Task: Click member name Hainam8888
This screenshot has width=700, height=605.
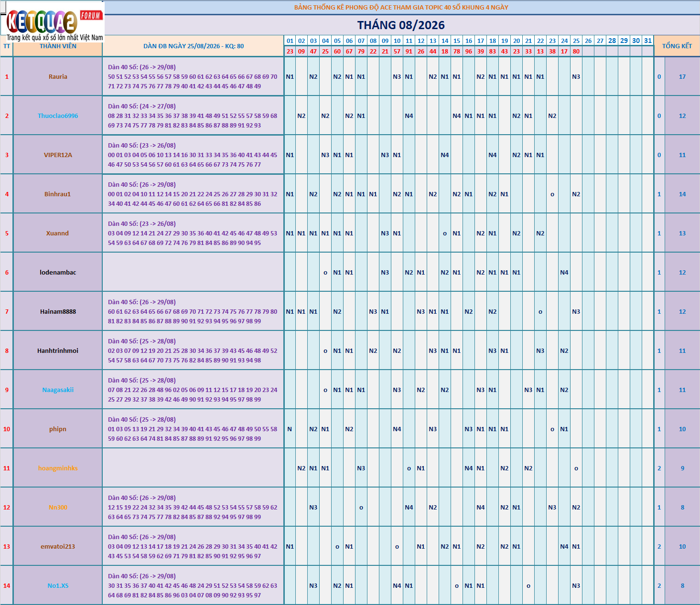Action: 58,311
